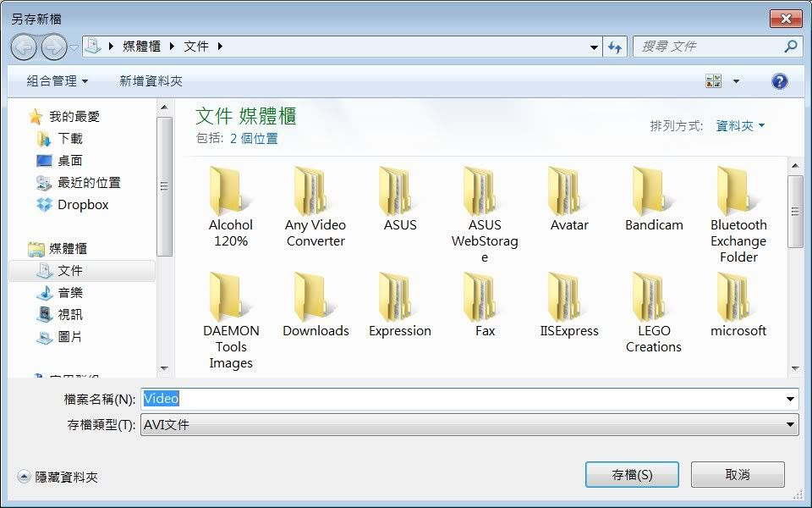812x508 pixels.
Task: Click the search magnifier icon
Action: (790, 47)
